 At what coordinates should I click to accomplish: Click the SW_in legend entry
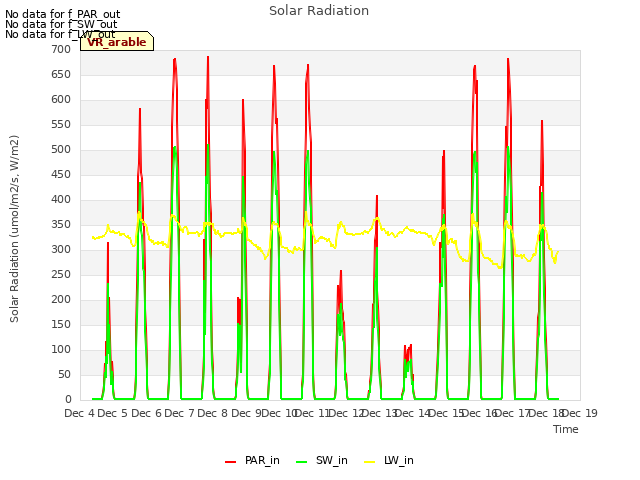(322, 460)
